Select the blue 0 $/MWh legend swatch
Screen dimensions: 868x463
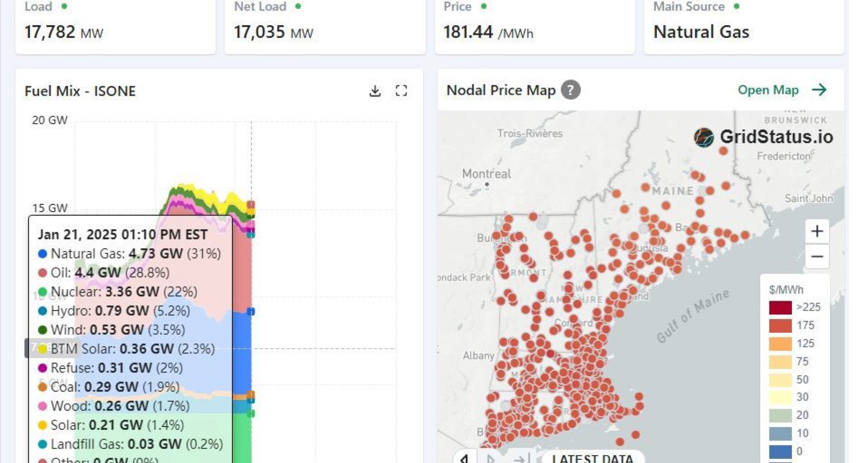(x=780, y=451)
